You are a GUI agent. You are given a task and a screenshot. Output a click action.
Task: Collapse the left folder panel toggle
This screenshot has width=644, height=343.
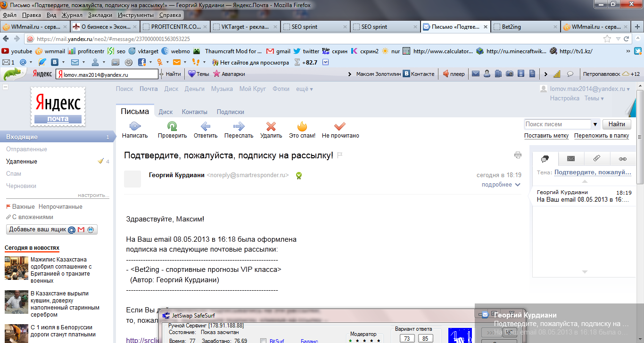[5, 87]
